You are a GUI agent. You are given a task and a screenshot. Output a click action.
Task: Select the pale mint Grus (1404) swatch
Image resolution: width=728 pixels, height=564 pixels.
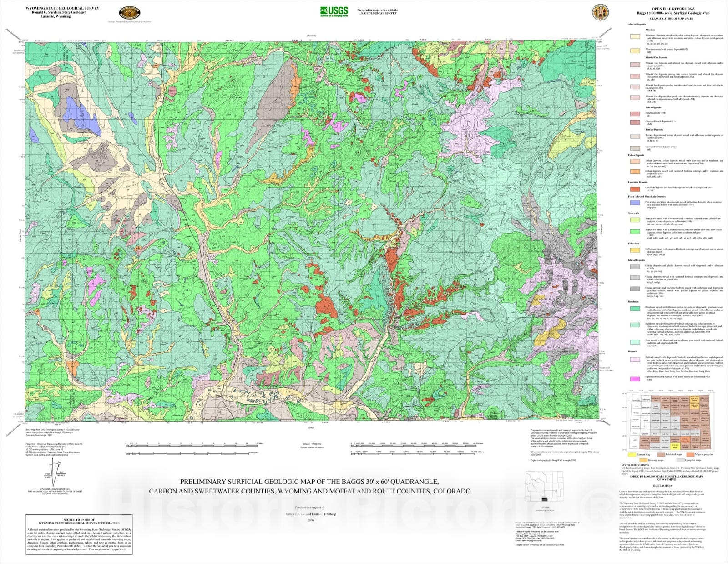[x=635, y=341]
